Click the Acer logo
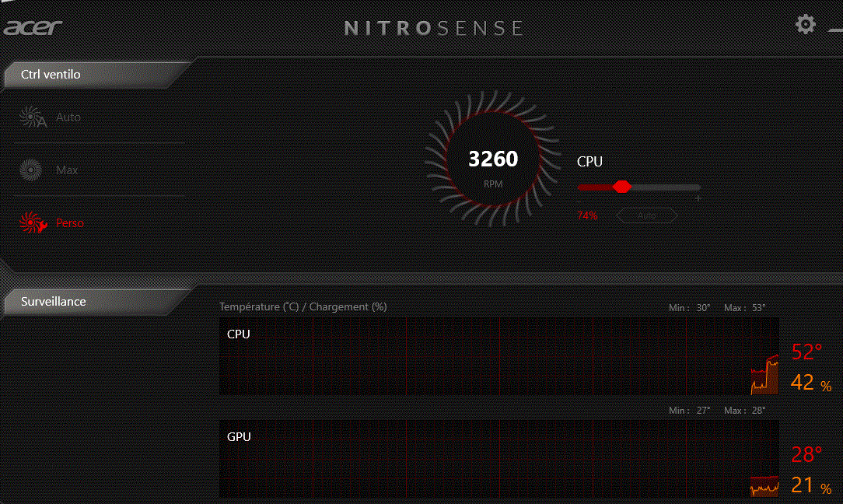This screenshot has width=843, height=504. pos(33,27)
